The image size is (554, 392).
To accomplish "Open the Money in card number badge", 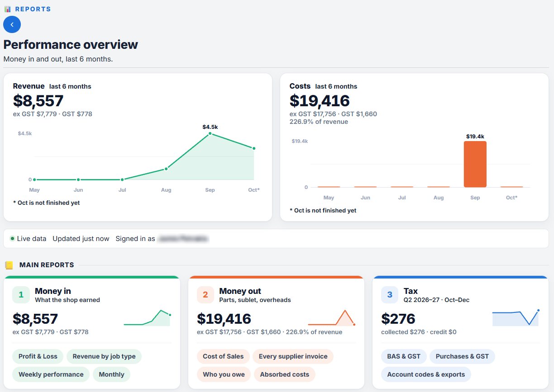I will pyautogui.click(x=21, y=295).
